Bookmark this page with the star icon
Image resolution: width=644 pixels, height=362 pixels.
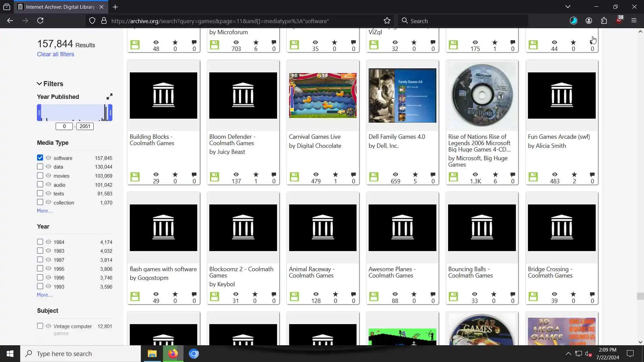(x=387, y=21)
